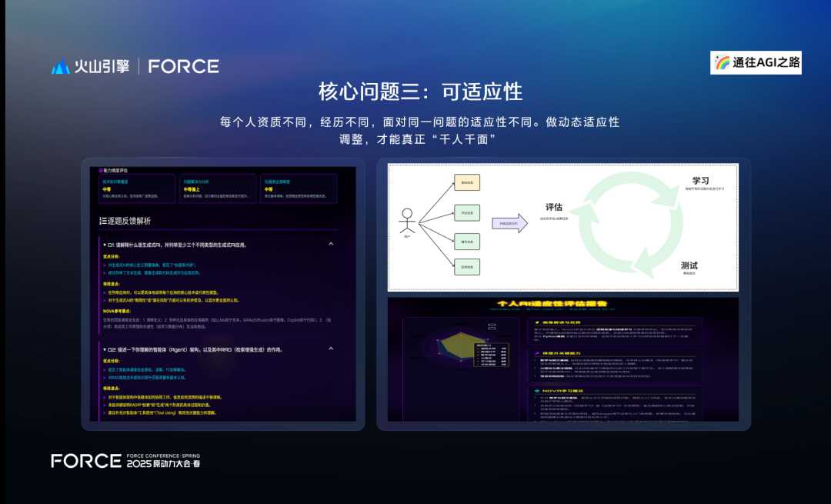Screen dimensions: 831x504
Task: Collapse the Q1 feedback section chevron
Action: point(331,245)
